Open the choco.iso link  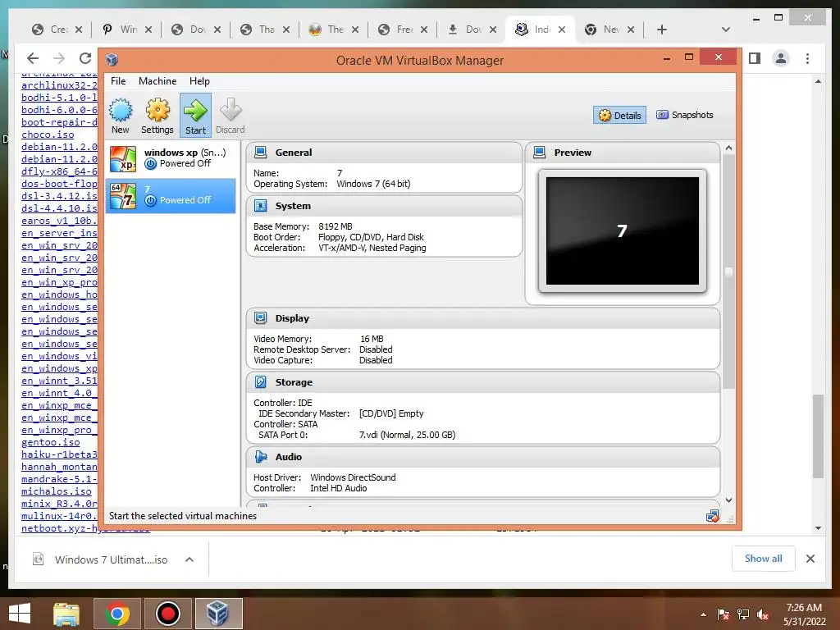[48, 135]
